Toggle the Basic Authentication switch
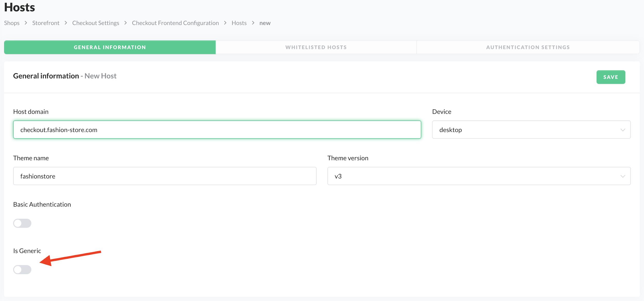Screen dimensions: 644x301 coord(22,223)
